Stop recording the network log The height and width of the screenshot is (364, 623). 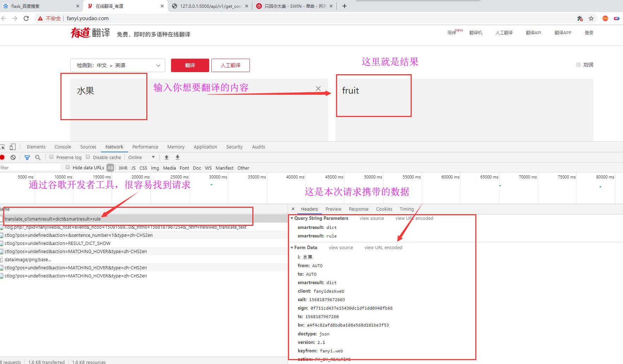coord(2,157)
